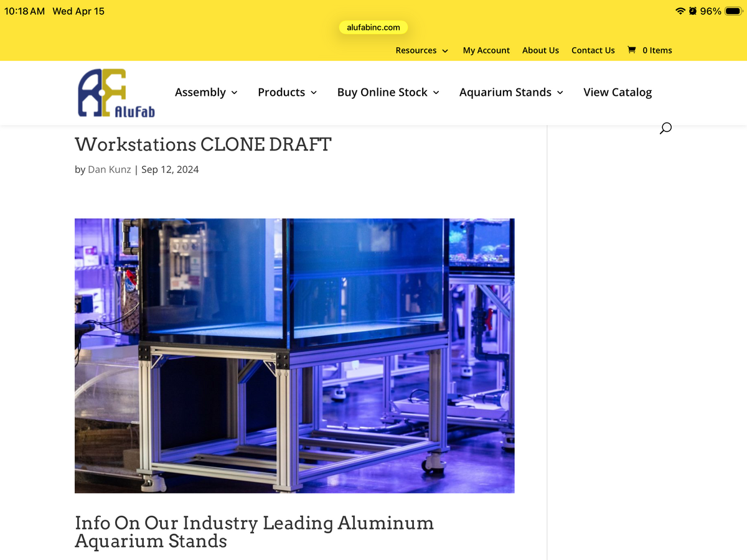
Task: Open the Aquarium Stands menu
Action: [505, 92]
